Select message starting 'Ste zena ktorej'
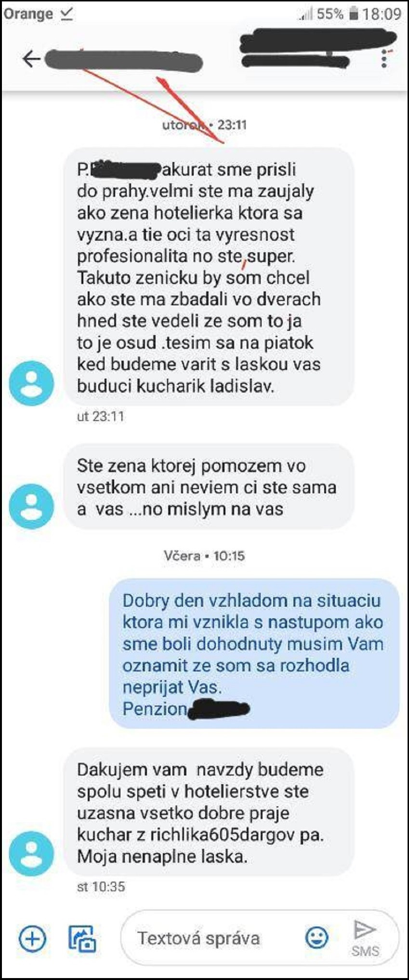 click(x=209, y=487)
